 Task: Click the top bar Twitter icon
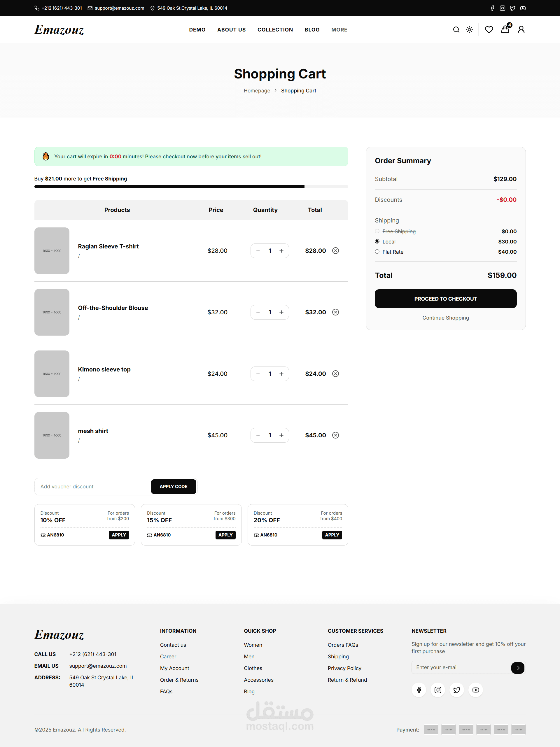pyautogui.click(x=512, y=8)
